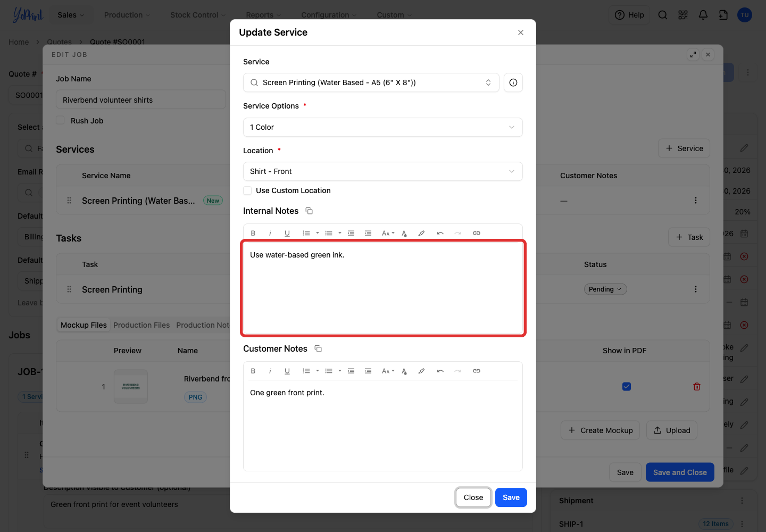Insert link in Customer Notes toolbar
This screenshot has height=532, width=766.
point(477,371)
